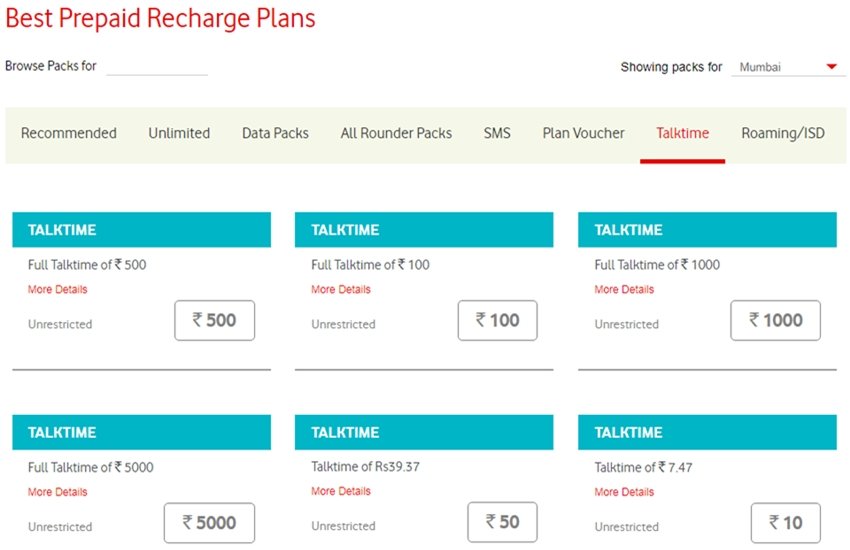850x550 pixels.
Task: Open the Mumbai circle dropdown arrow
Action: 830,67
